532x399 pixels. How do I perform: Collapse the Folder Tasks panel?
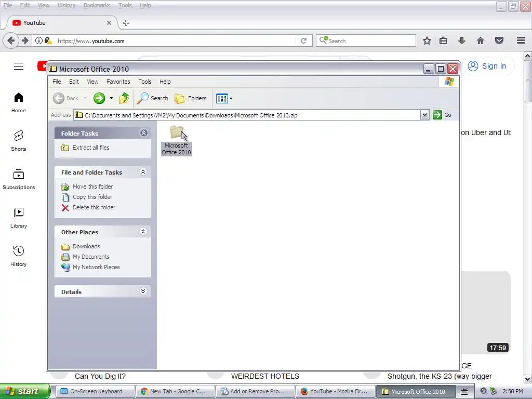point(143,132)
